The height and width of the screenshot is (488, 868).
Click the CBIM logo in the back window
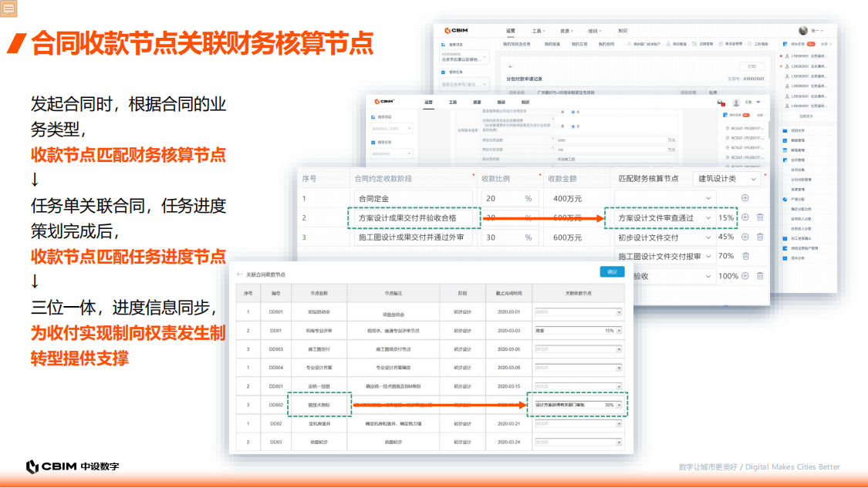coord(457,30)
